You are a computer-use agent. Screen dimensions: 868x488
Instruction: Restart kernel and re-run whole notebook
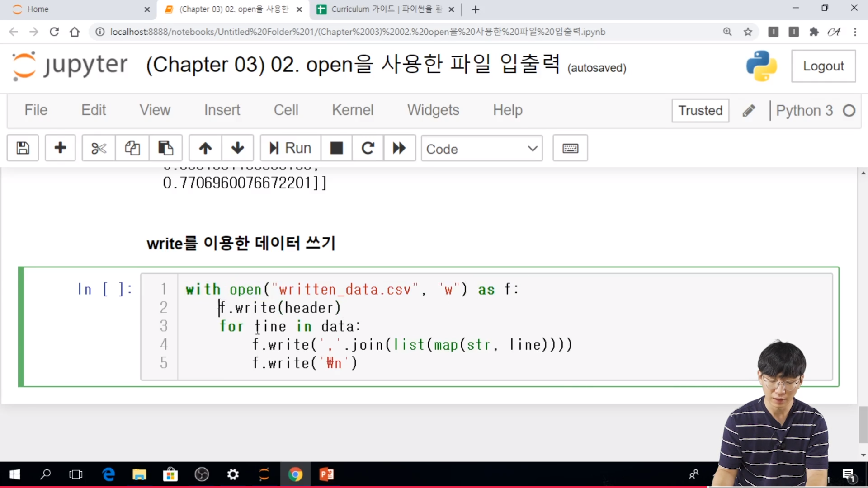click(x=399, y=148)
